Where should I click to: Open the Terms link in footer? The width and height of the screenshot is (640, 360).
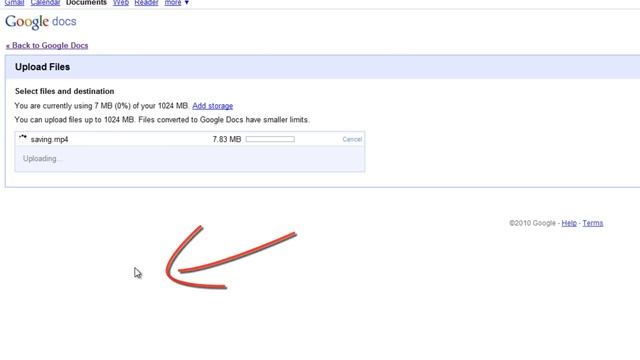click(593, 223)
